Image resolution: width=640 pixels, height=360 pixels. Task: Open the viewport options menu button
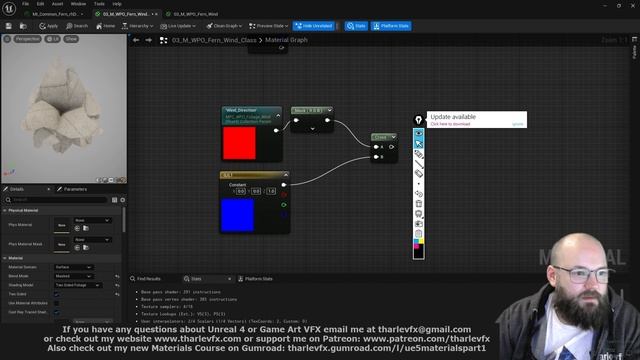pos(7,39)
